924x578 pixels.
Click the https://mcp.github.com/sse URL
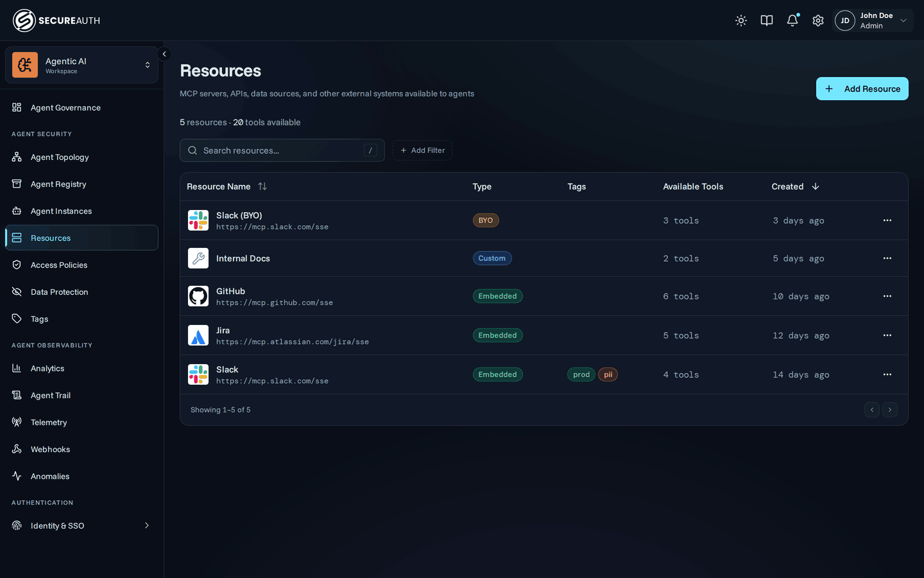[275, 302]
